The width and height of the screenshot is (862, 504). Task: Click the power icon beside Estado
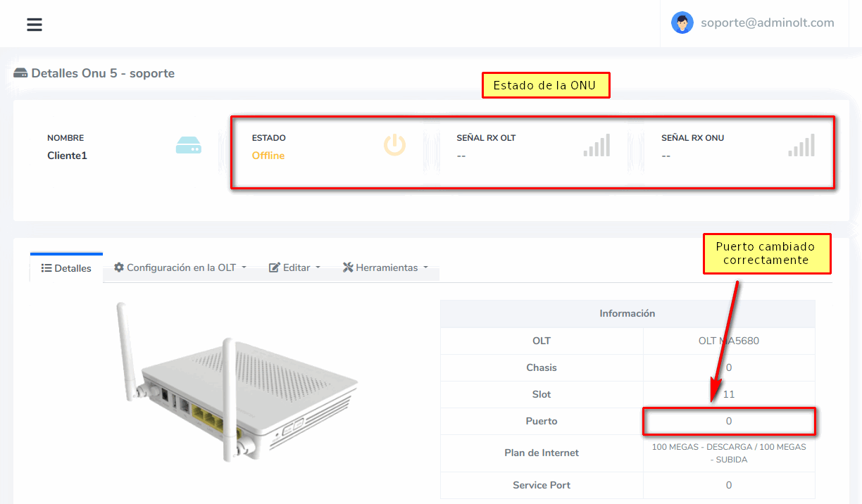click(x=394, y=146)
